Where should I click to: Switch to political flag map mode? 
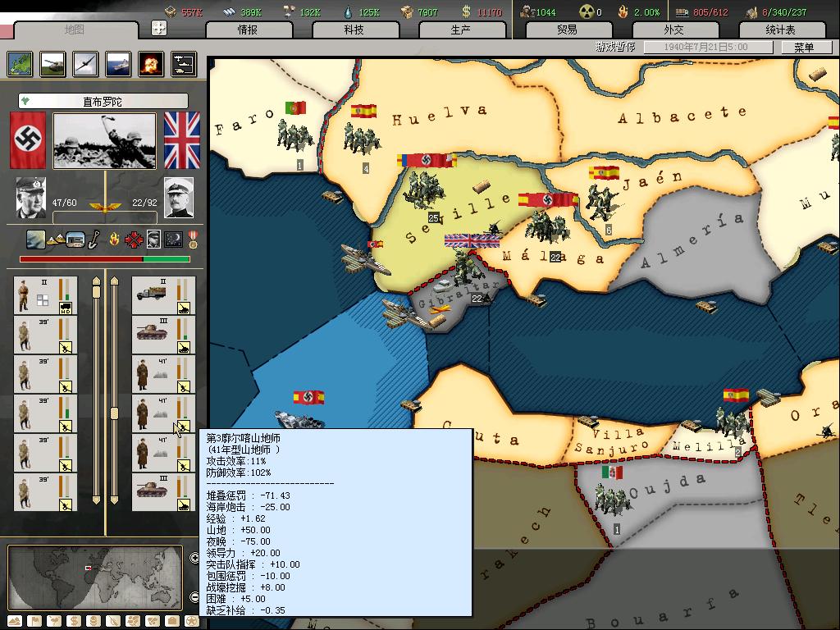tap(34, 622)
